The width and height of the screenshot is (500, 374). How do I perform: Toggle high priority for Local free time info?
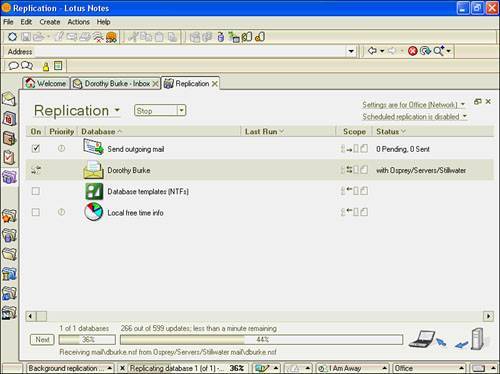point(61,212)
